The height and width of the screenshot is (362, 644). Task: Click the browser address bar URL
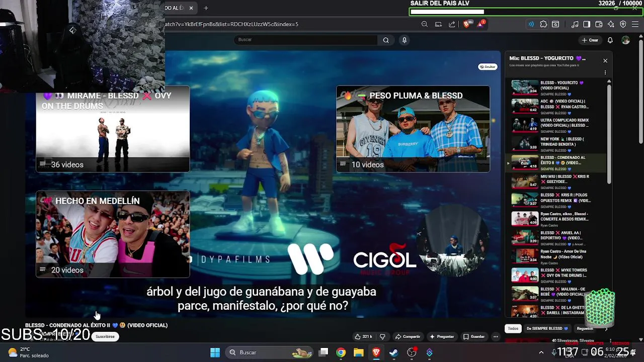click(232, 24)
